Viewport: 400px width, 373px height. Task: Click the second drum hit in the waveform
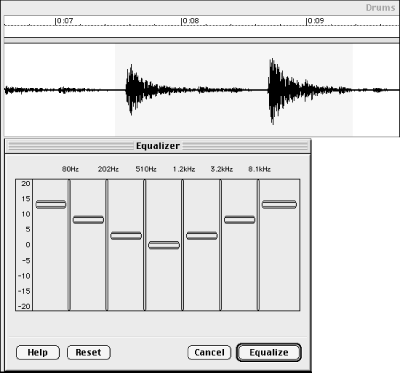pyautogui.click(x=275, y=91)
